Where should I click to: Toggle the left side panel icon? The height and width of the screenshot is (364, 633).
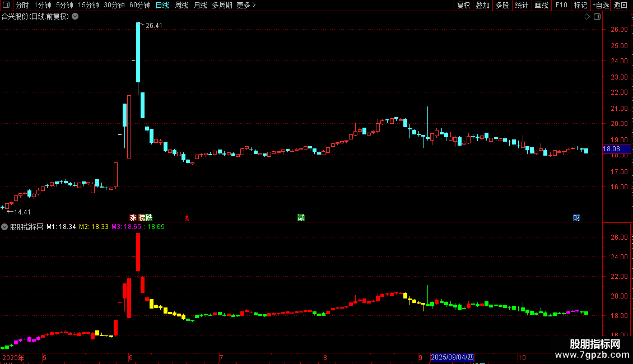(x=6, y=5)
